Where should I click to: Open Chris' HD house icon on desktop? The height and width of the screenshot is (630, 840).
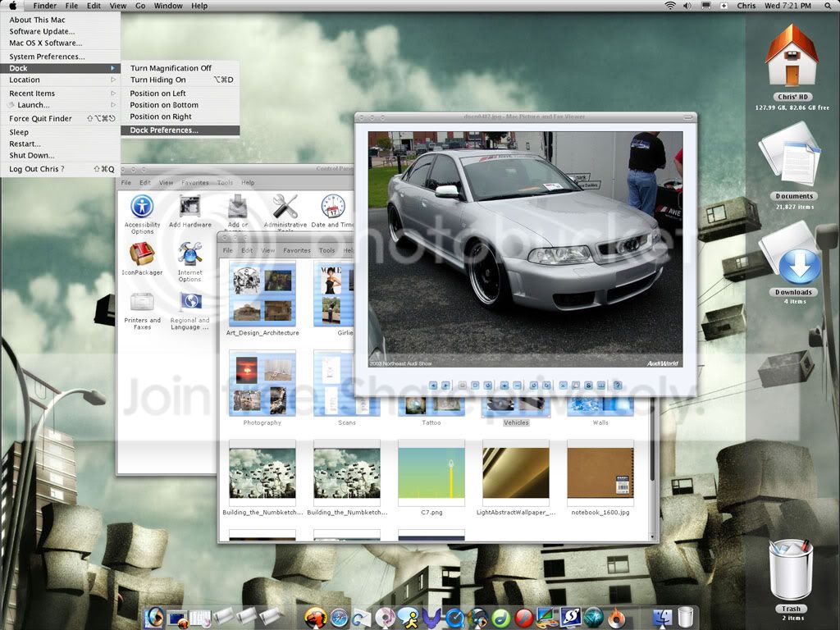792,57
